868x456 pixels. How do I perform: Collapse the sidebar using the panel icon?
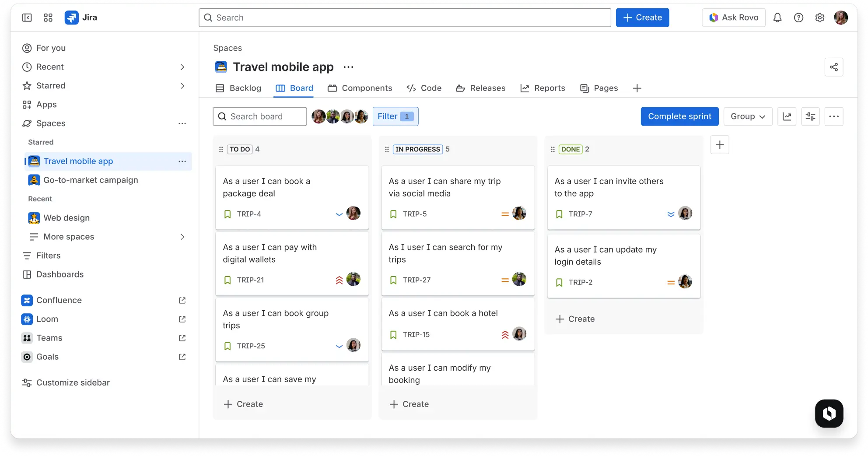[x=27, y=18]
